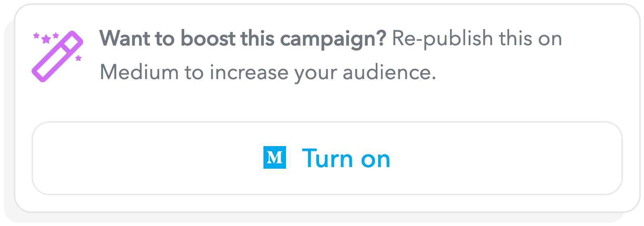Click the wand's long handle
The width and height of the screenshot is (644, 226).
click(x=50, y=64)
